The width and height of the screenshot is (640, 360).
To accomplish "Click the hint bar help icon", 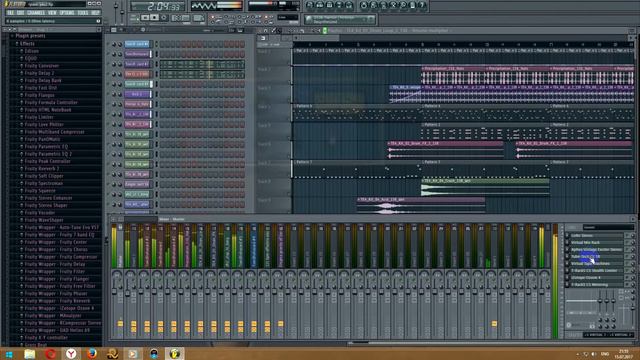I will (x=98, y=21).
